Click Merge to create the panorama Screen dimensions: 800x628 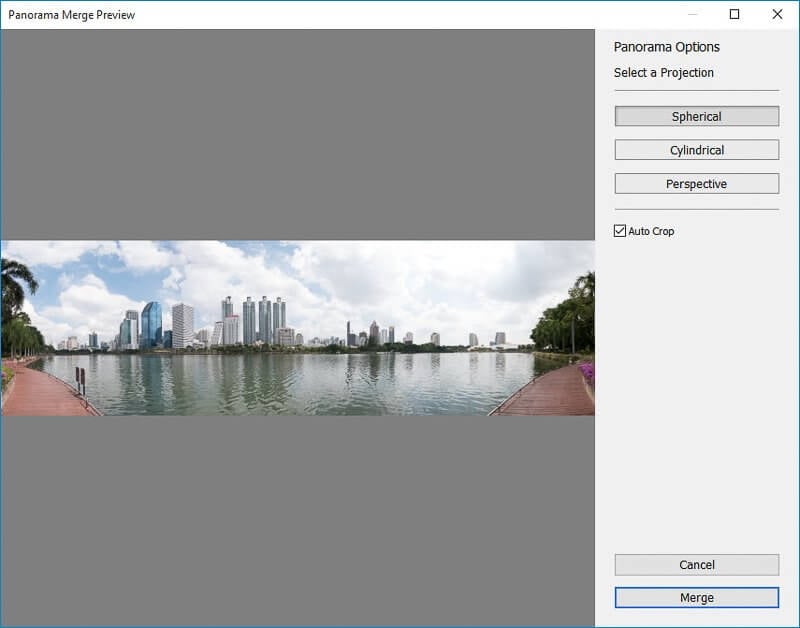click(x=696, y=597)
